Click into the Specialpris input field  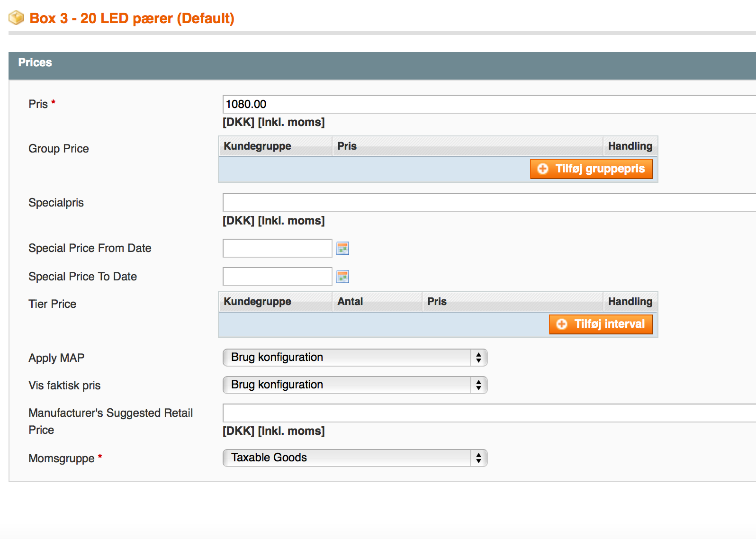coord(488,203)
